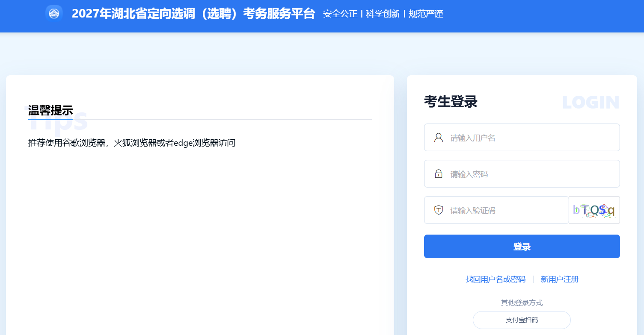Refresh the captcha image

click(x=594, y=210)
